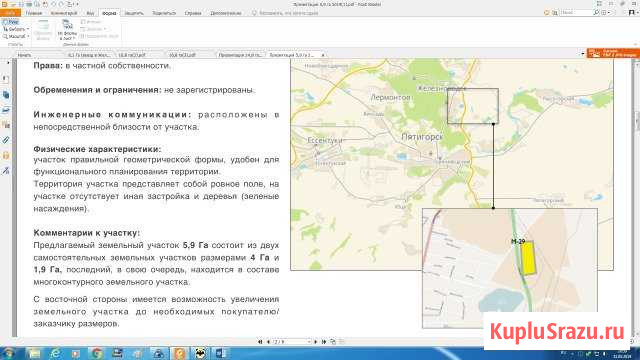Click the undo icon in quick access toolbar

tap(53, 4)
